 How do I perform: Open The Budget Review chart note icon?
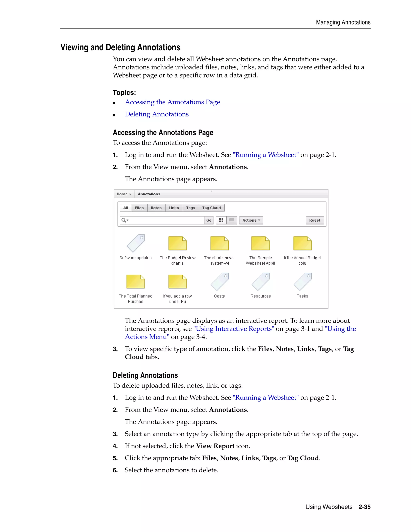coord(177,243)
